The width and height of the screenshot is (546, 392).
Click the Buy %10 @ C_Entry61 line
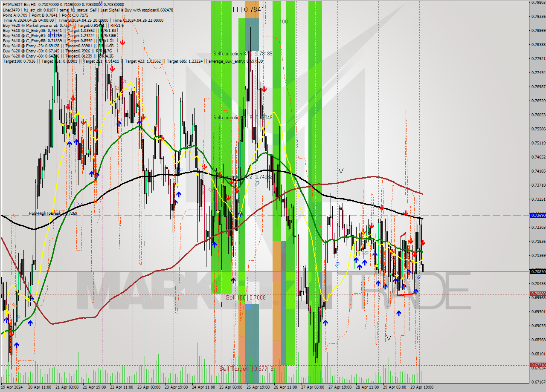(x=60, y=35)
